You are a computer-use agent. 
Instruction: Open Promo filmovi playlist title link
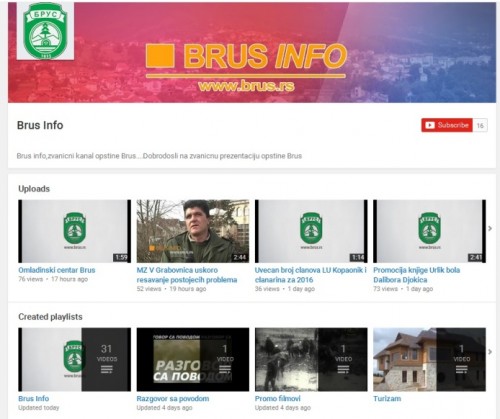278,399
